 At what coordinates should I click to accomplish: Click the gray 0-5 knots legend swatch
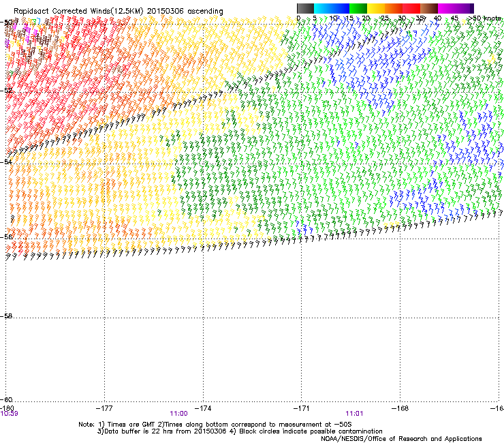pyautogui.click(x=305, y=8)
